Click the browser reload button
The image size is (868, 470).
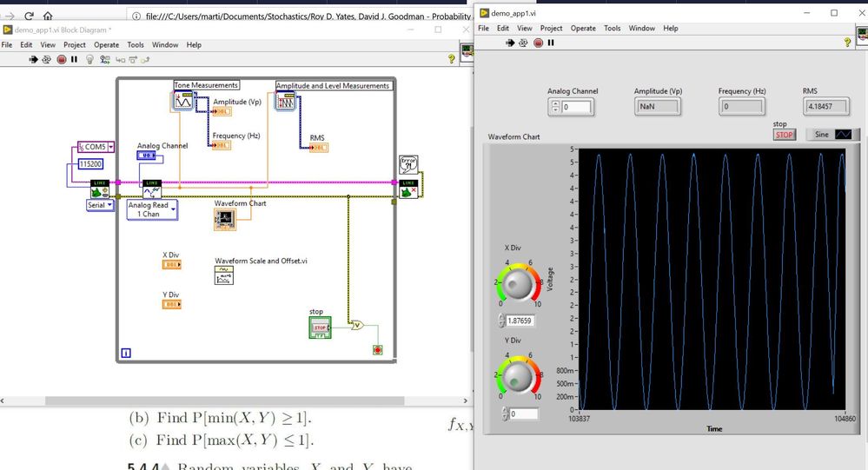click(x=29, y=16)
